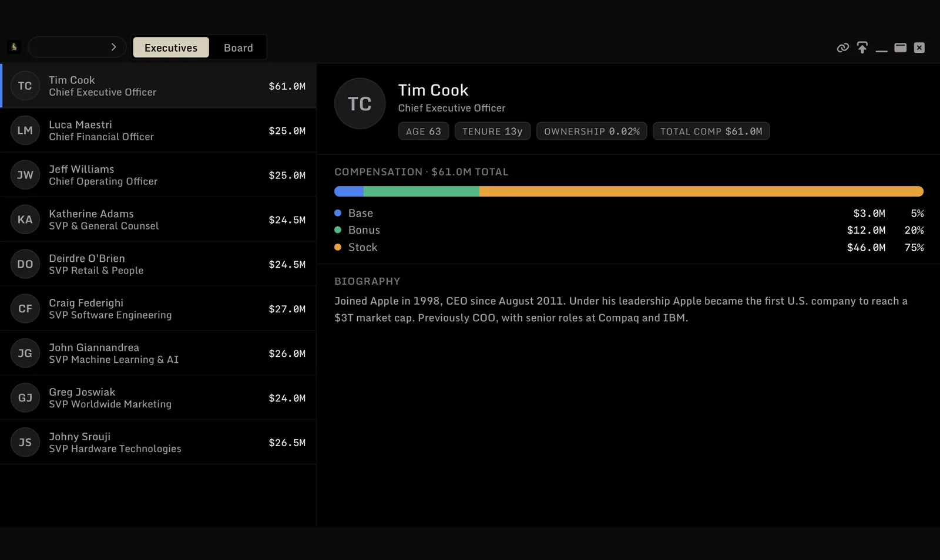The height and width of the screenshot is (560, 940).
Task: Click the AGE 63 badge
Action: click(x=424, y=131)
